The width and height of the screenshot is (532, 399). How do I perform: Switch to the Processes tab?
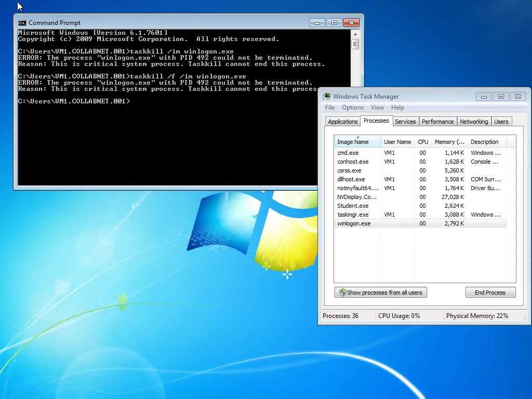(x=376, y=121)
